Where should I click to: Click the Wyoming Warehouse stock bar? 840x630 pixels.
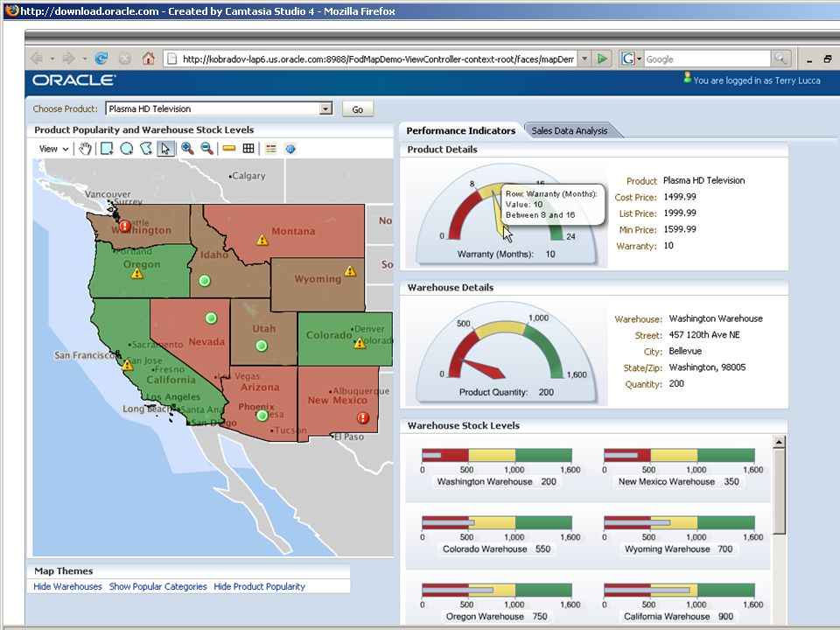[679, 523]
